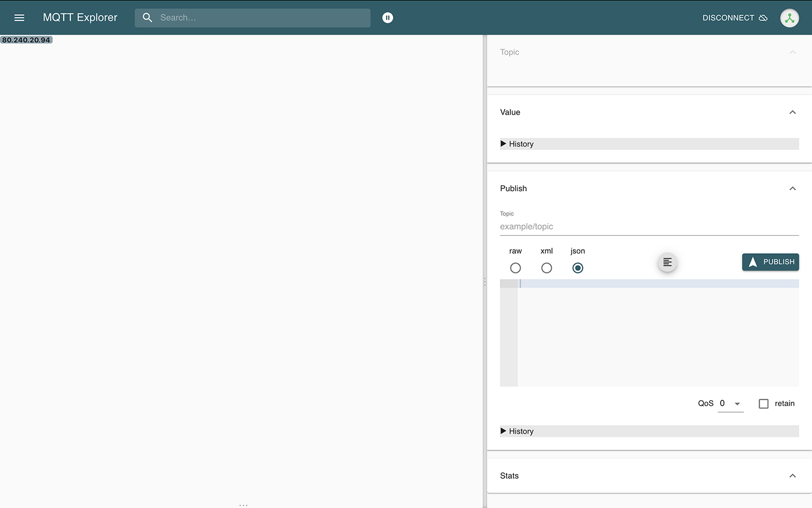812x508 pixels.
Task: Pause the message stream with the pause icon
Action: click(387, 17)
